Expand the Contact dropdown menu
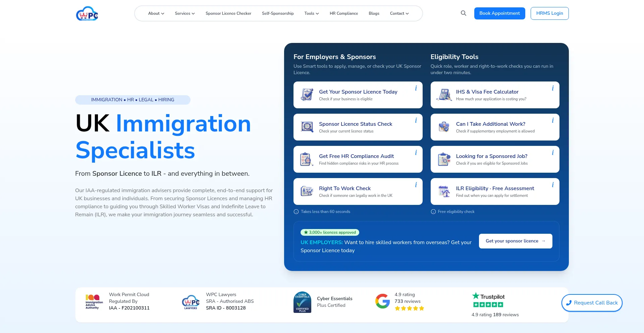 tap(399, 13)
